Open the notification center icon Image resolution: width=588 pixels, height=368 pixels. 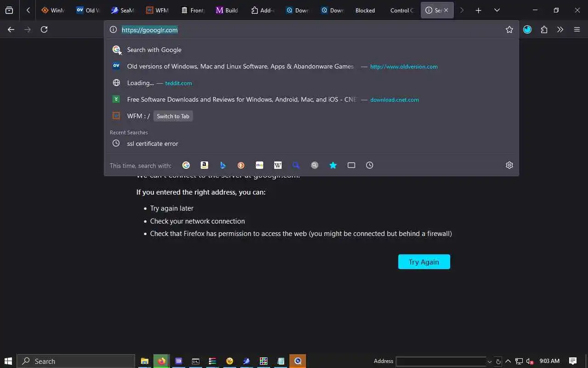(x=573, y=361)
